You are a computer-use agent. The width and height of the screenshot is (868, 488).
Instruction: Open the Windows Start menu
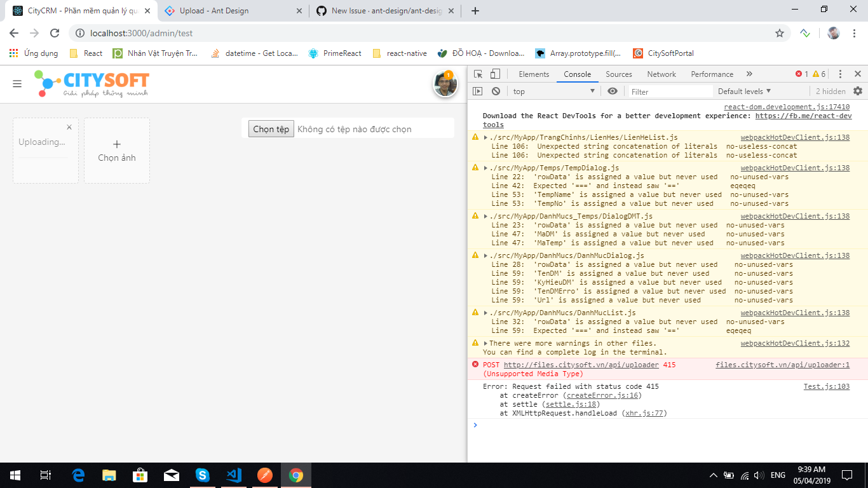pyautogui.click(x=15, y=475)
